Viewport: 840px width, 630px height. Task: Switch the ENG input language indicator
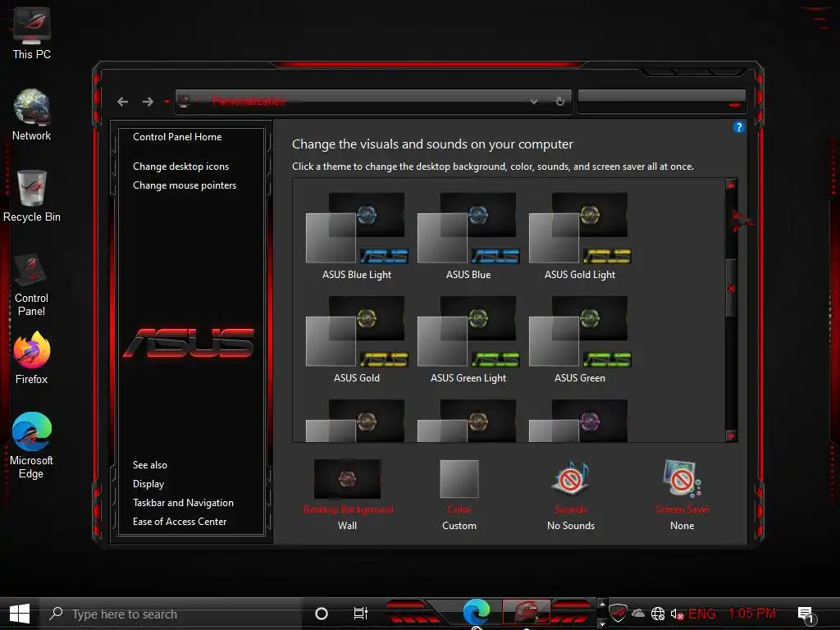[x=702, y=614]
